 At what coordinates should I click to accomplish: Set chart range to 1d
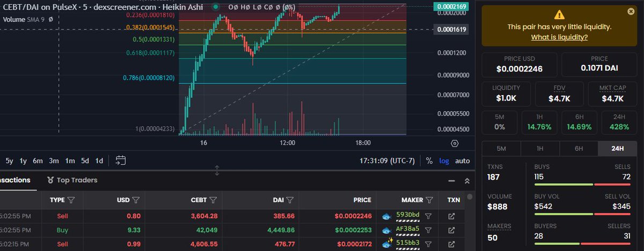coord(99,160)
